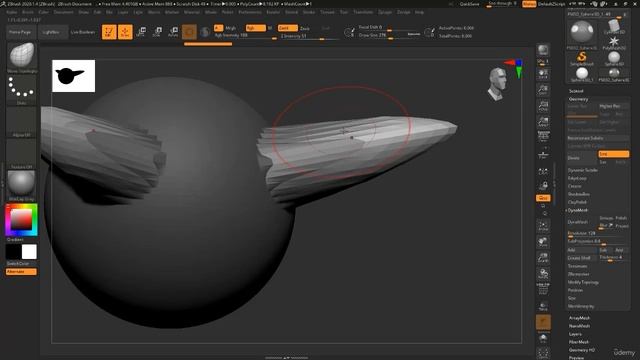Viewport: 640px width, 360px height.
Task: Click the Home Page button
Action: tap(21, 32)
